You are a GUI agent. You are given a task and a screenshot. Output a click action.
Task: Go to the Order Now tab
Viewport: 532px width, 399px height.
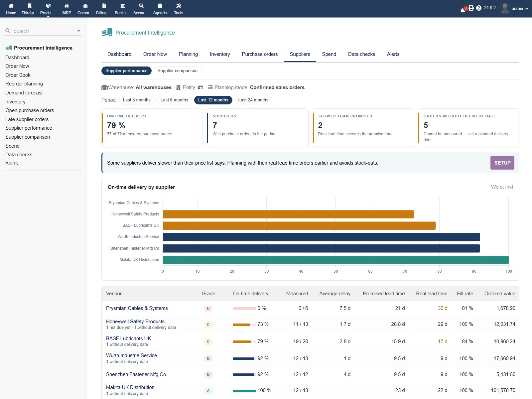[155, 54]
